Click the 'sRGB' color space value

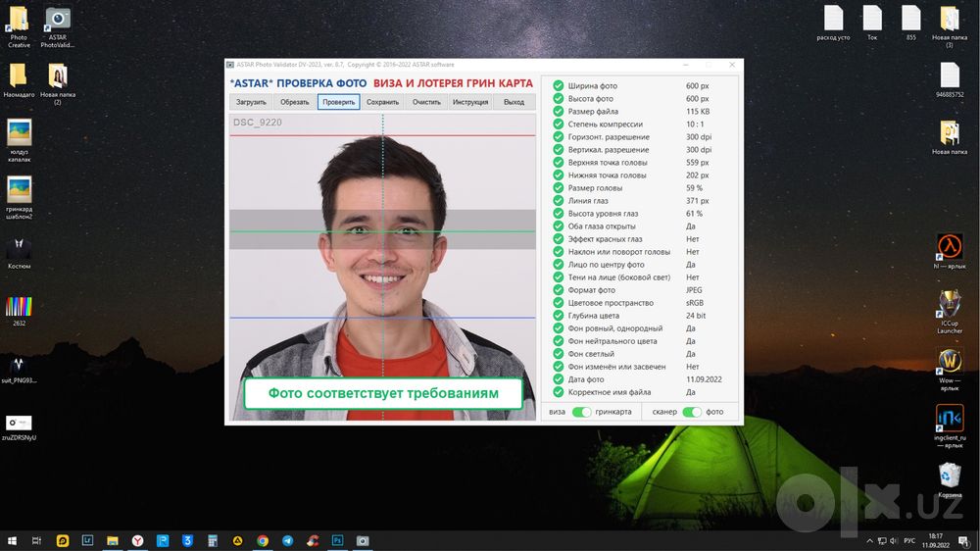pos(695,303)
